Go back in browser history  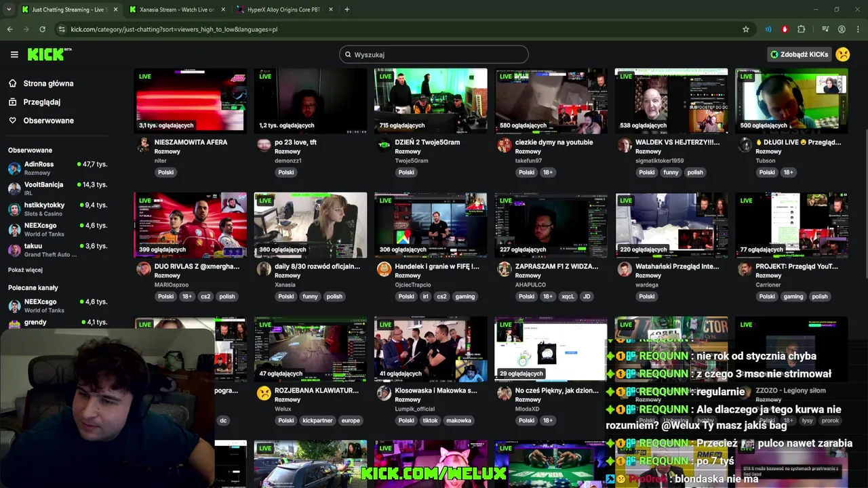coord(9,29)
